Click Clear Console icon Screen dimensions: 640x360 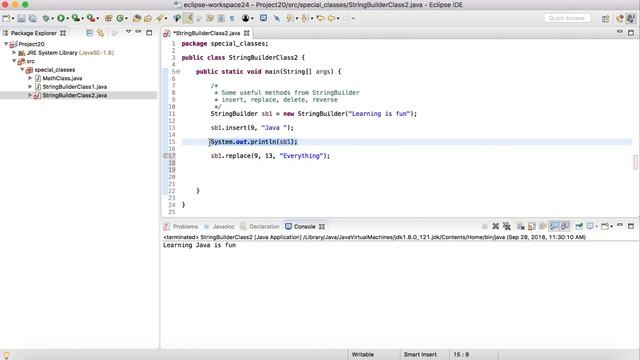click(x=521, y=226)
